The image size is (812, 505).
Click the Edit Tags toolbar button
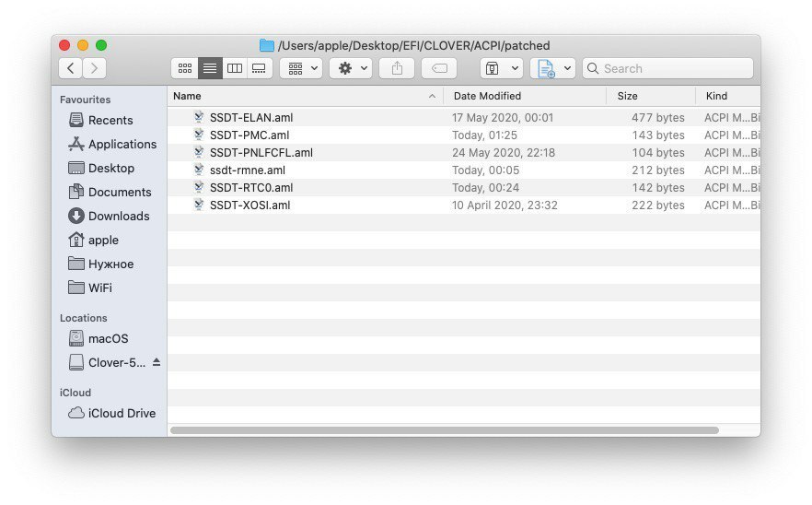pos(439,68)
